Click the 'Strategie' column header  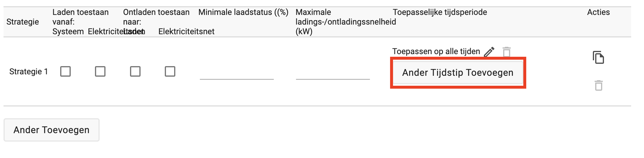[22, 22]
